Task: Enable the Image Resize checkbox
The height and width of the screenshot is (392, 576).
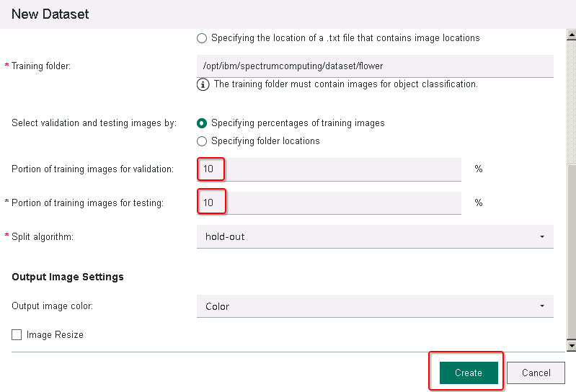Action: click(17, 335)
